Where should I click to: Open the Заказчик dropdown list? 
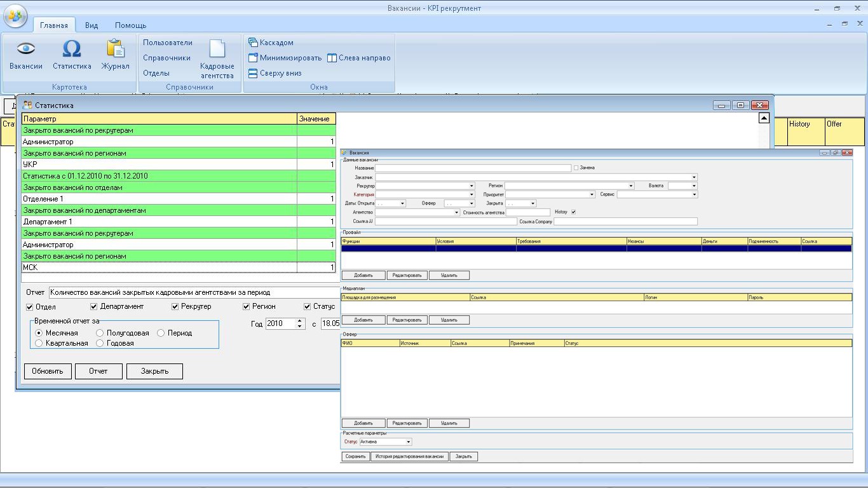(694, 177)
